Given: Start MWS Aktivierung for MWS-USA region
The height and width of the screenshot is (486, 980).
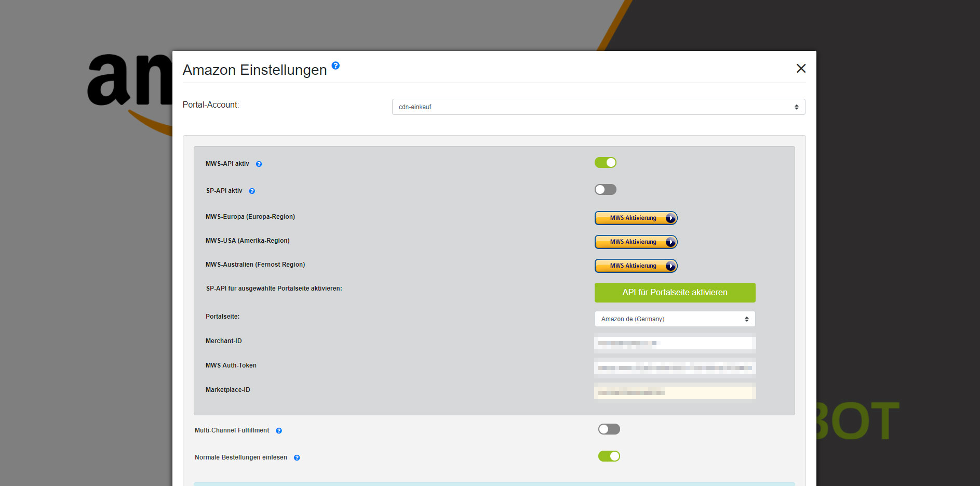Looking at the screenshot, I should (636, 242).
